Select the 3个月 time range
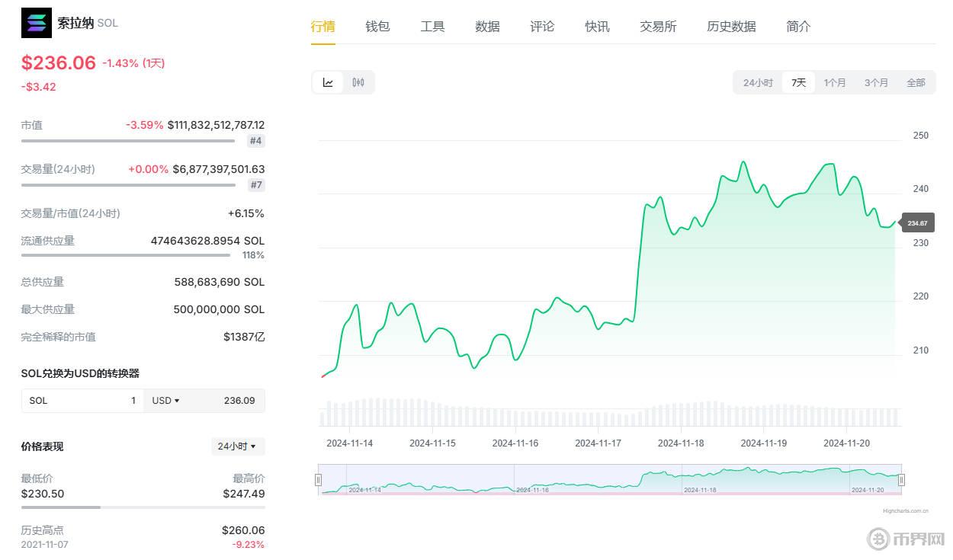 (x=876, y=82)
